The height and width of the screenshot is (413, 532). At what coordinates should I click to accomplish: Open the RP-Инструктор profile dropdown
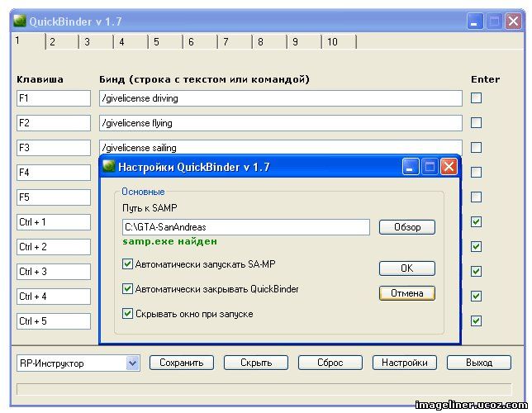132,363
